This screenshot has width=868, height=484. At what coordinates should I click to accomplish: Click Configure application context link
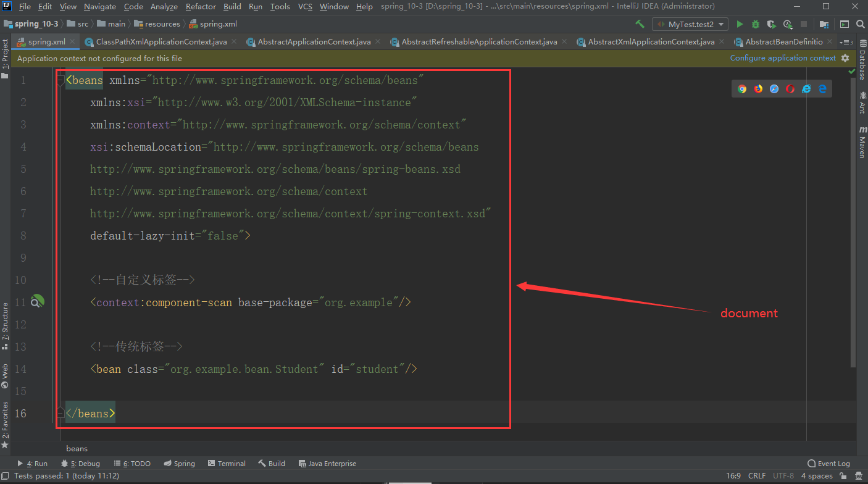click(783, 58)
